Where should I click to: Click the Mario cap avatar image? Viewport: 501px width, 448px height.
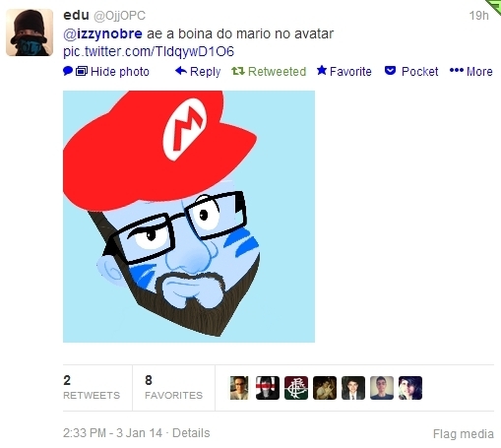[x=189, y=217]
